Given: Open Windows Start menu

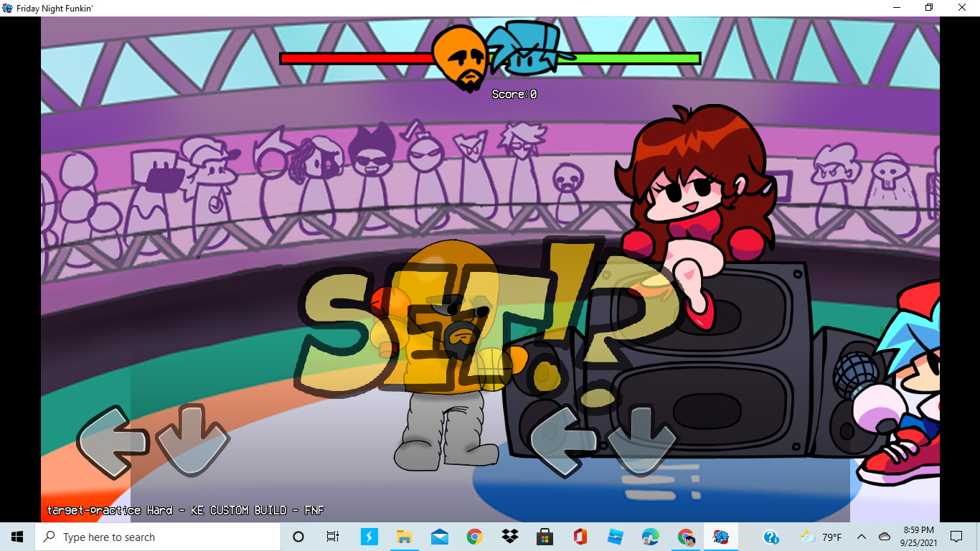Looking at the screenshot, I should (x=17, y=537).
